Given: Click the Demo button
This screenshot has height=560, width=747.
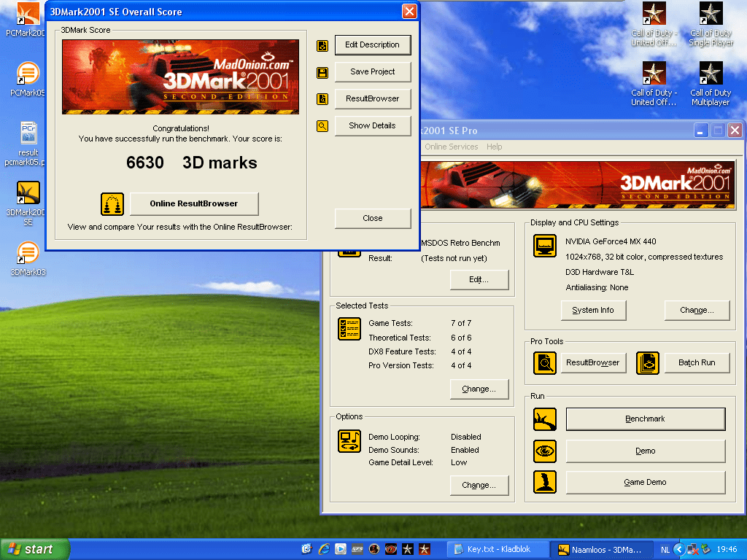Looking at the screenshot, I should tap(646, 451).
